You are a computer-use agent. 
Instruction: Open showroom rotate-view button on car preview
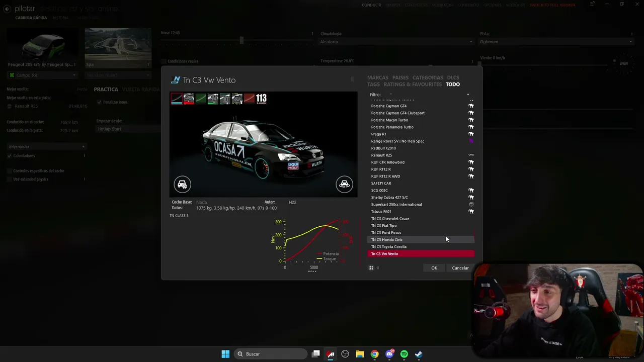tap(344, 185)
